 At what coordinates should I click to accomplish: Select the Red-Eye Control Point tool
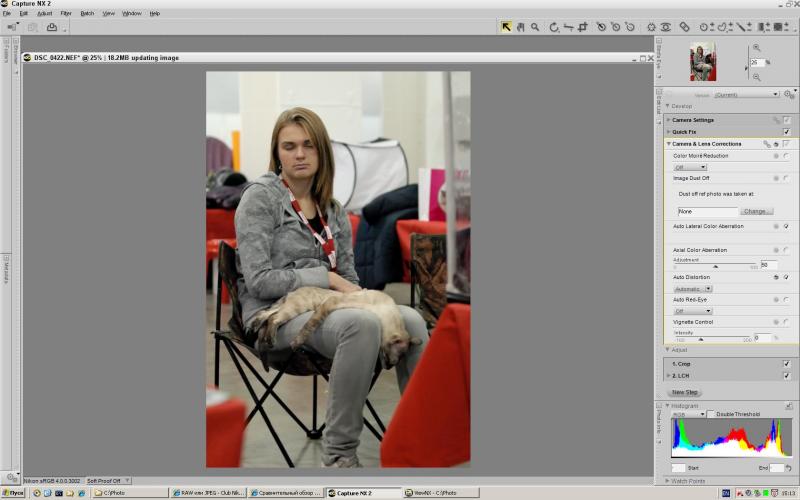click(x=665, y=27)
